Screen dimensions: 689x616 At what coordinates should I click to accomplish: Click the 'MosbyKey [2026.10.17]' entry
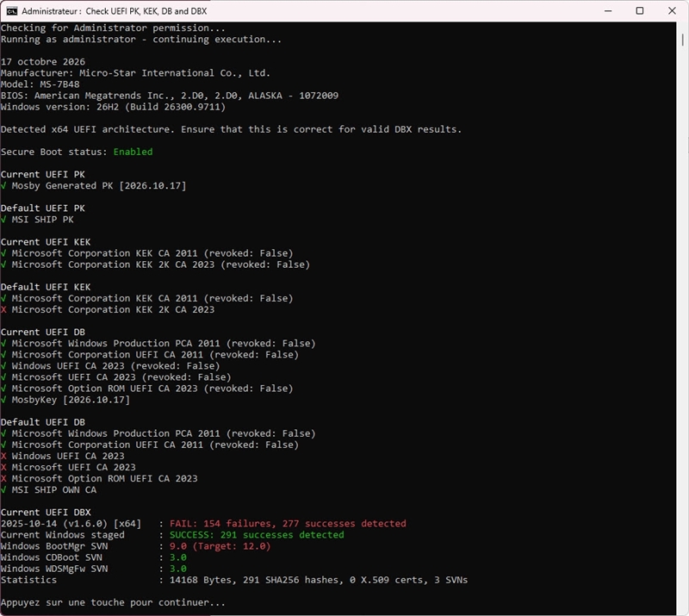pyautogui.click(x=71, y=400)
